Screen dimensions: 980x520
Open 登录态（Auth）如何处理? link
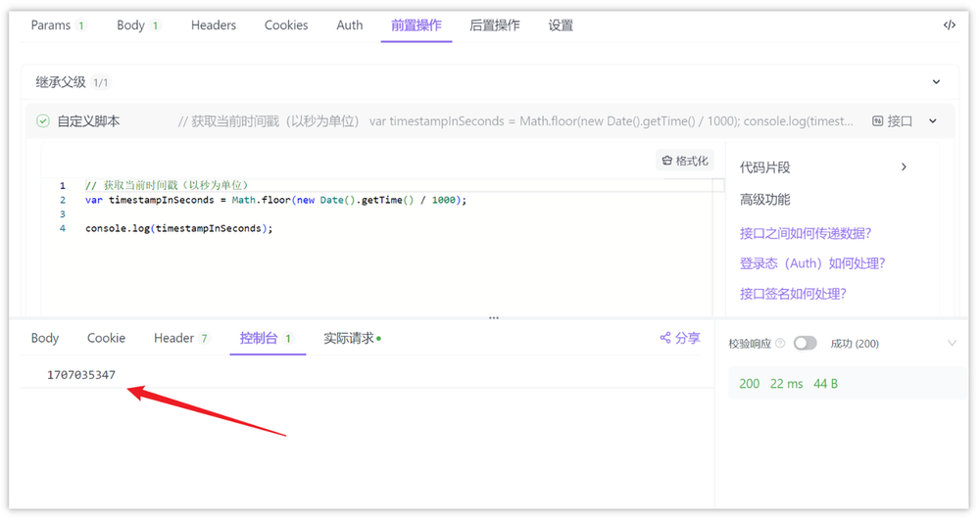pyautogui.click(x=812, y=263)
